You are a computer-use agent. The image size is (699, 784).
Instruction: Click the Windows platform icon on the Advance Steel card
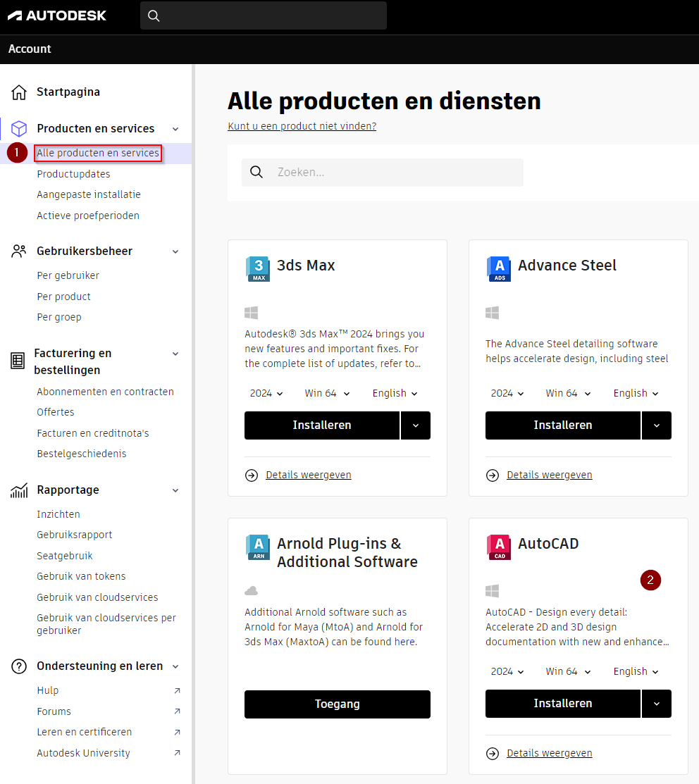pyautogui.click(x=492, y=313)
